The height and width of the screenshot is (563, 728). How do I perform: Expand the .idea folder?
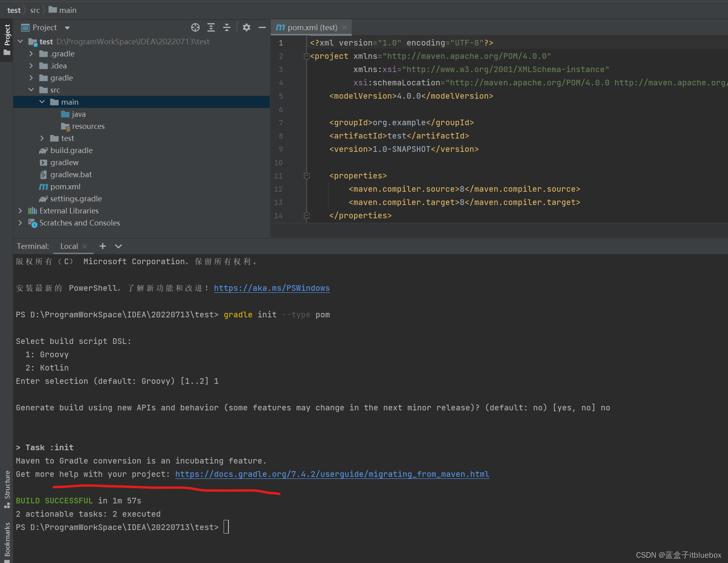[x=31, y=66]
